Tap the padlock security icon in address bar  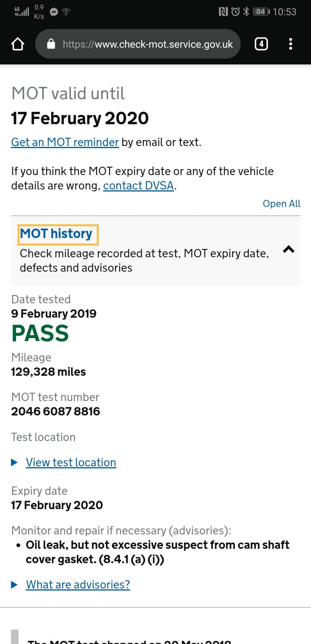[x=51, y=44]
